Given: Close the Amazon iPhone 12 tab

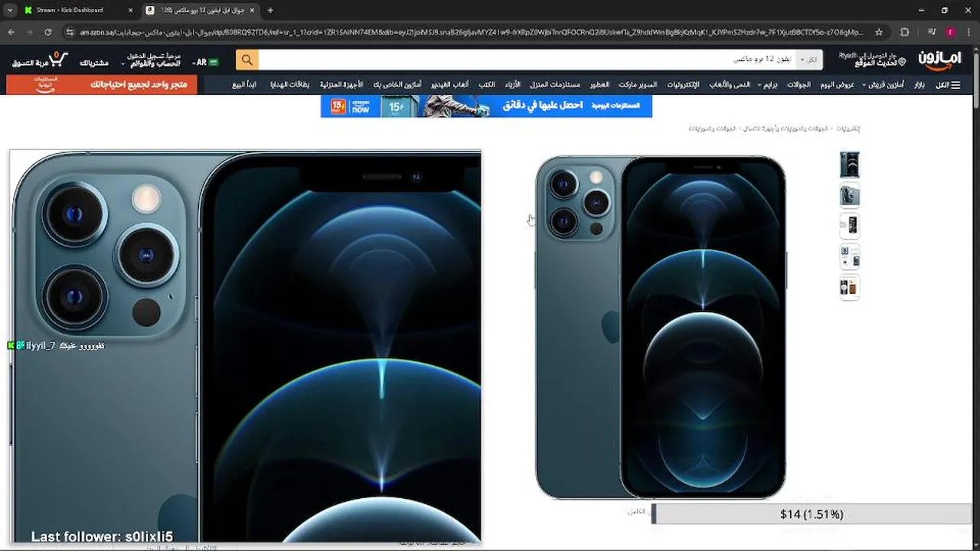Looking at the screenshot, I should coord(252,10).
